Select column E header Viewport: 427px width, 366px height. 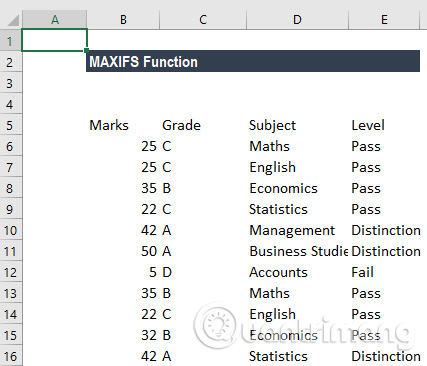[384, 19]
